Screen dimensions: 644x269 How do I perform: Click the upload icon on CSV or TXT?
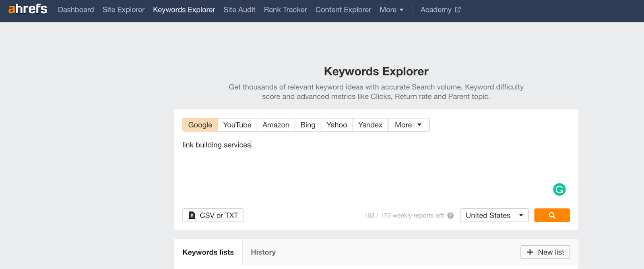tap(192, 216)
